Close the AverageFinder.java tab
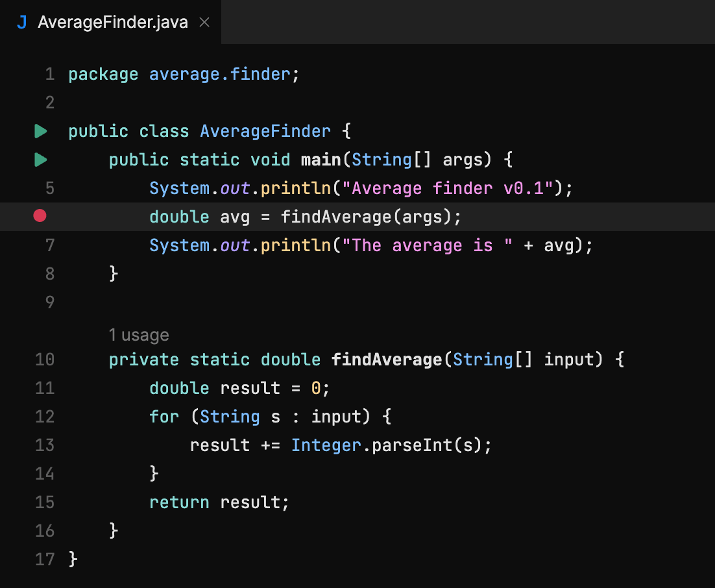 204,21
